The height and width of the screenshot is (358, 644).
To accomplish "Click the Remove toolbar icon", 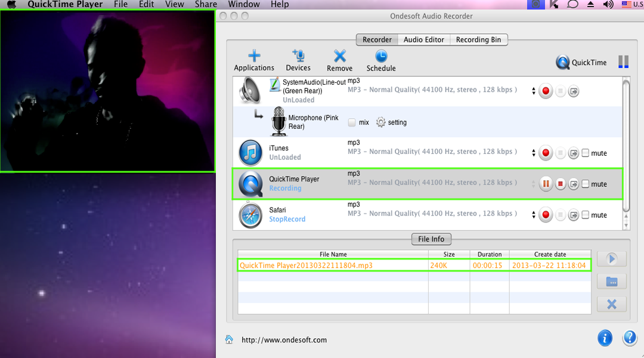I will coord(339,57).
